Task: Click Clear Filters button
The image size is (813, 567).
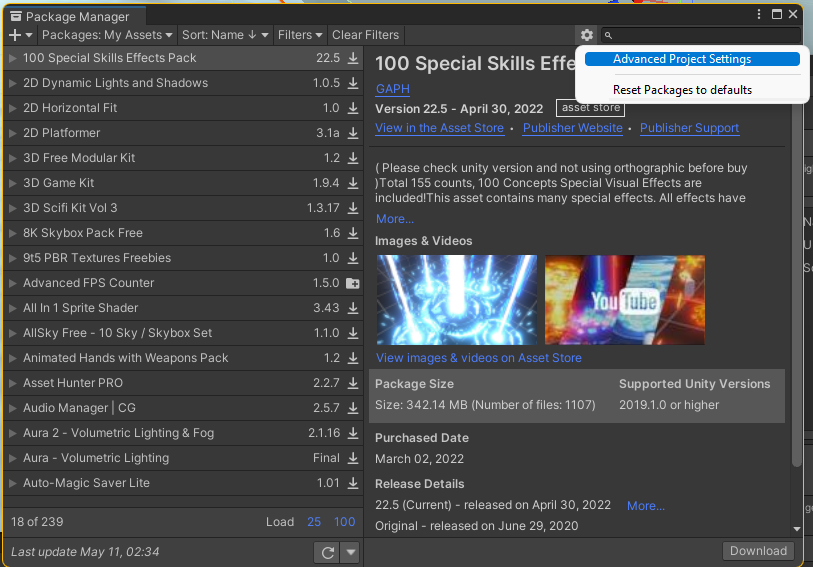Action: pos(366,35)
